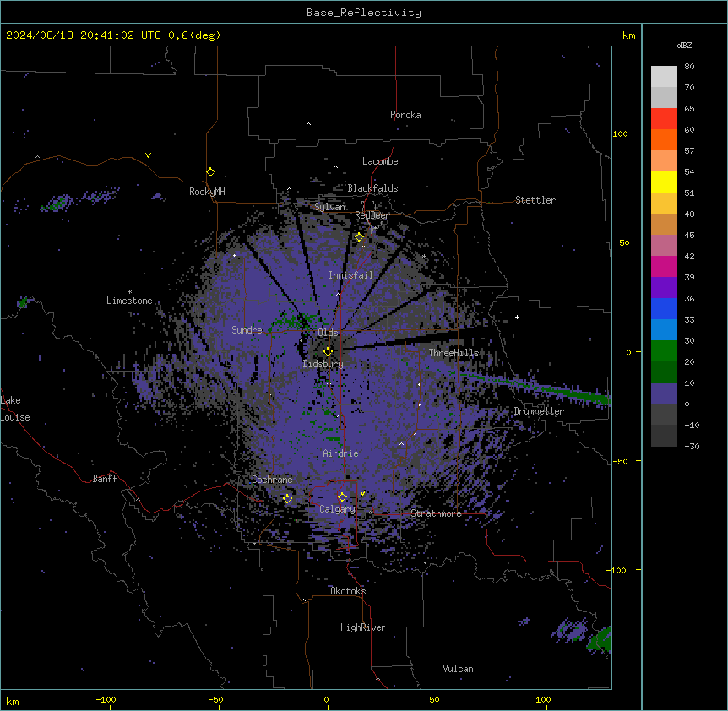
Task: Select the radar site marker between Olds and Didsbury
Action: [328, 351]
